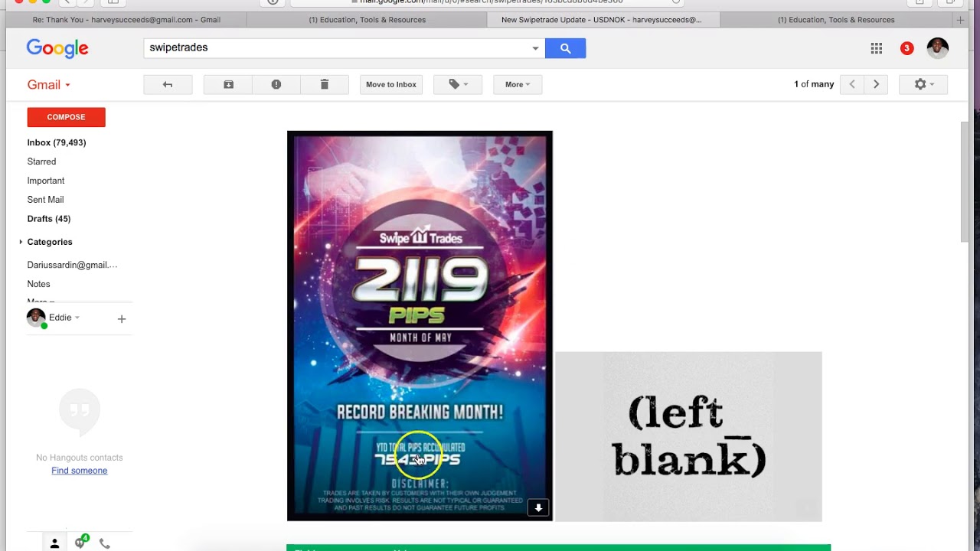Show Hangouts phone calls tab
Viewport: 980px width, 551px height.
105,543
